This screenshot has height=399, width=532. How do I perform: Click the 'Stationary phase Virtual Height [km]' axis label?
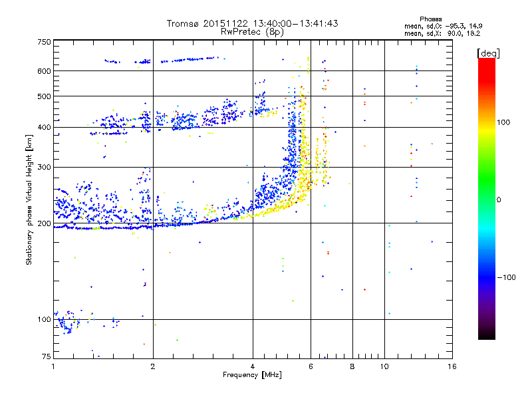[29, 200]
